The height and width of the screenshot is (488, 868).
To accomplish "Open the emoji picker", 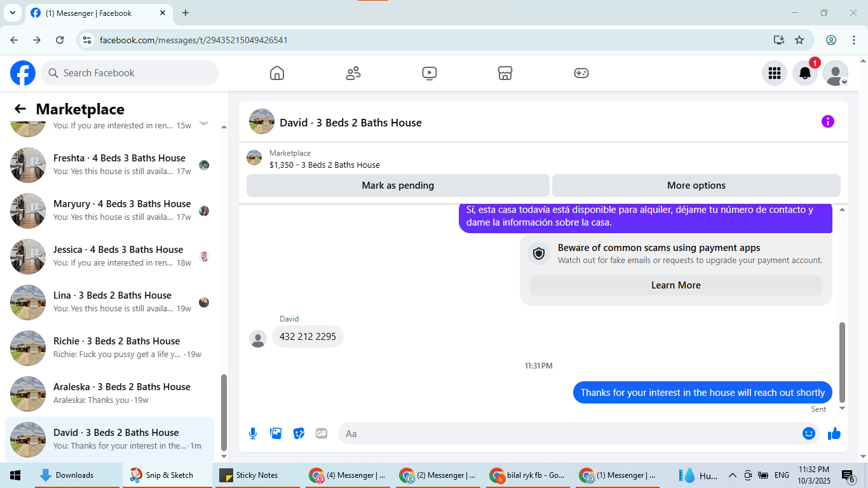I will [x=809, y=433].
